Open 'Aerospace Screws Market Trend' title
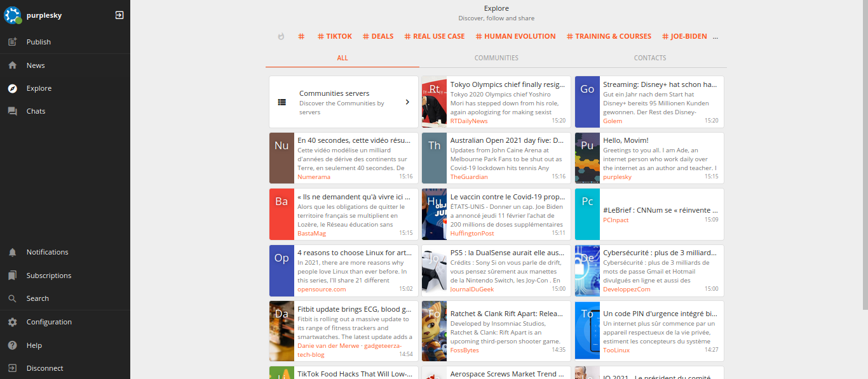Viewport: 868px width, 379px height. pyautogui.click(x=507, y=374)
